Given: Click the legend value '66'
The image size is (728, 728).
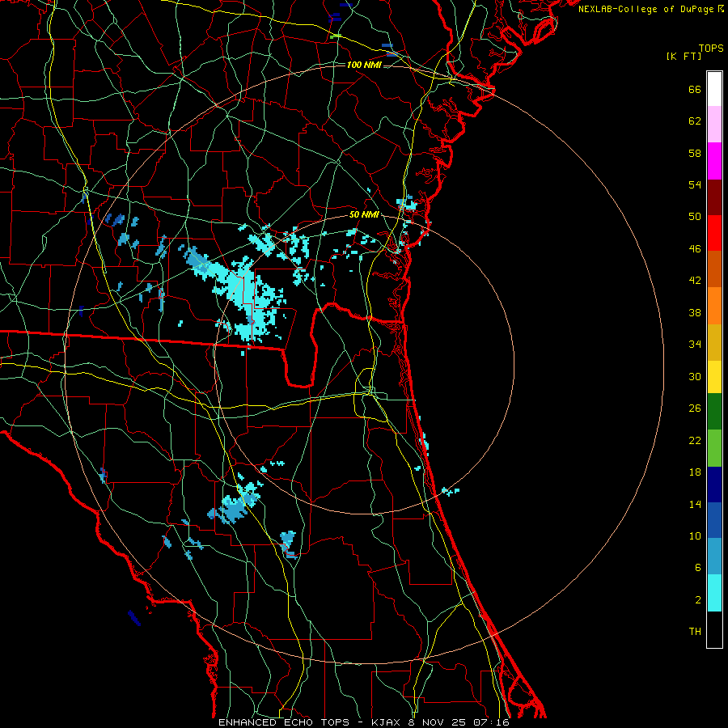Looking at the screenshot, I should tap(695, 90).
